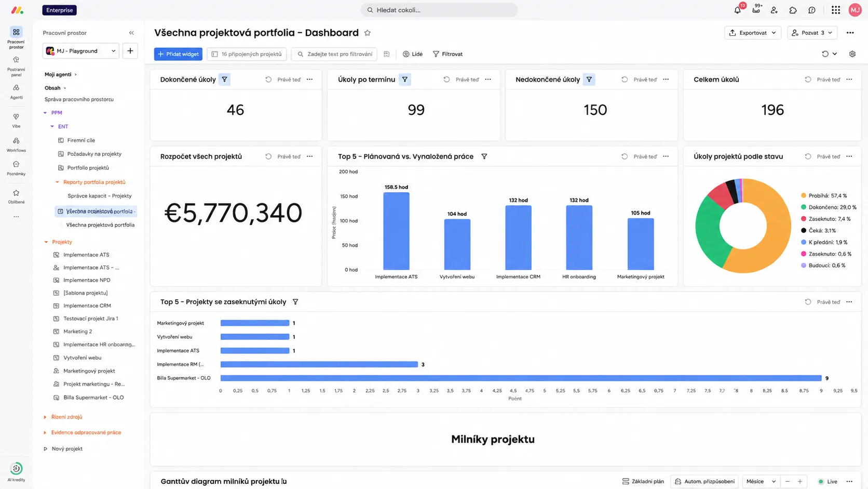The height and width of the screenshot is (489, 868).
Task: Click the green Dokončeno legend swatch
Action: click(x=804, y=207)
